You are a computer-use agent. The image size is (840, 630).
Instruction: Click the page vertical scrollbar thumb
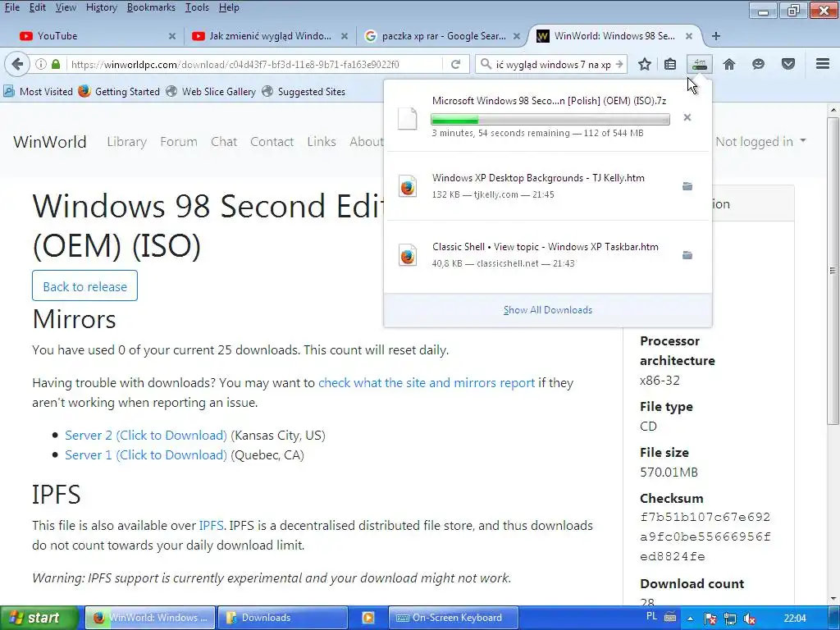click(833, 271)
